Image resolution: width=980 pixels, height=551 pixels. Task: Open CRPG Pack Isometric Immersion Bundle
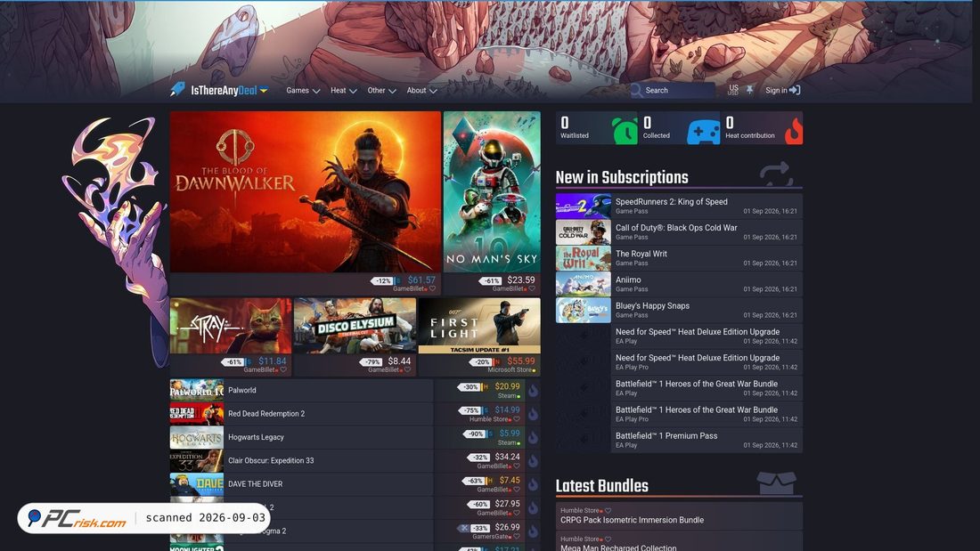click(x=632, y=520)
